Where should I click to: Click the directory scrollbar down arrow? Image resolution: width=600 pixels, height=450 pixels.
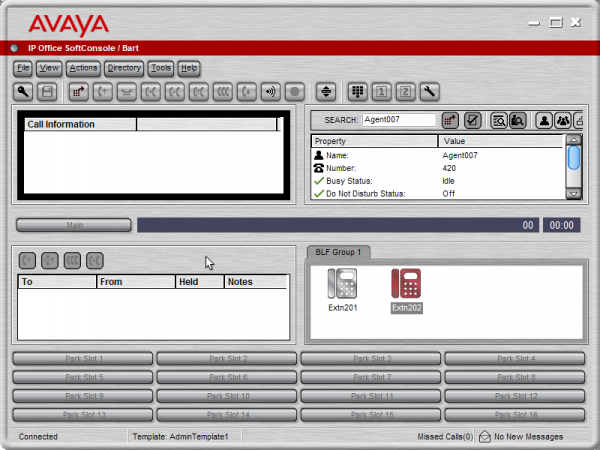pyautogui.click(x=574, y=194)
